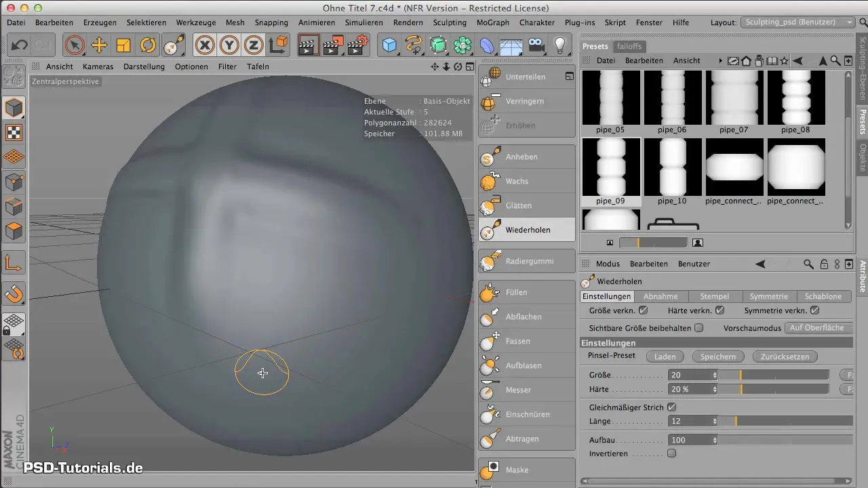Click the Attribute panel search magnifier icon
The height and width of the screenshot is (488, 868).
[x=808, y=264]
